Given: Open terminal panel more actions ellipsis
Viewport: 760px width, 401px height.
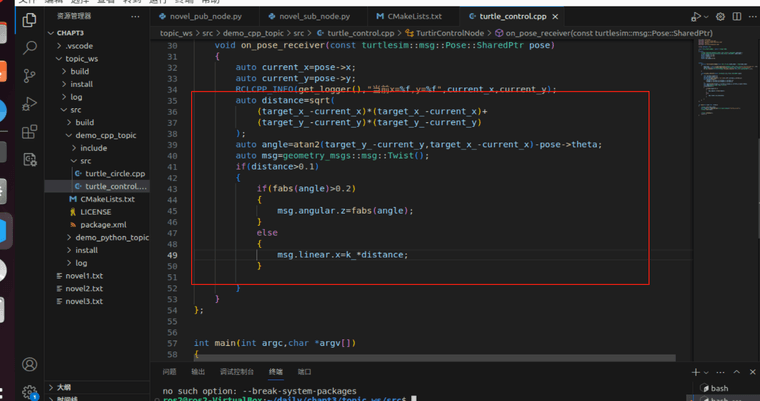Looking at the screenshot, I should coord(720,372).
